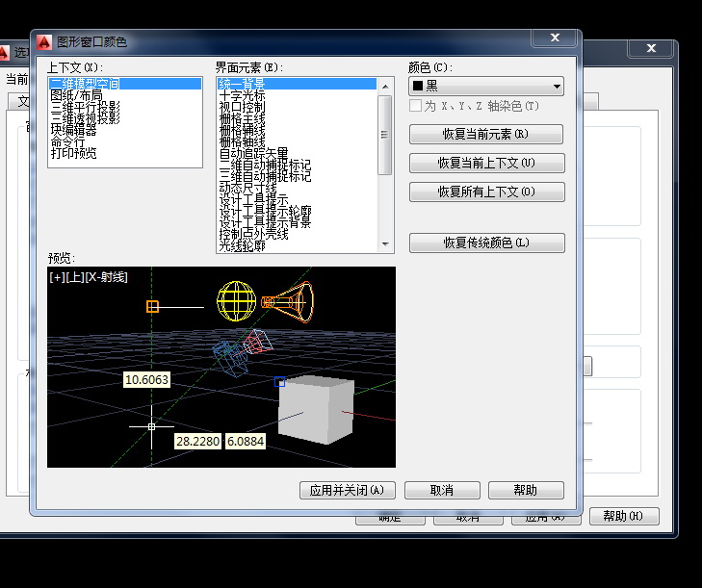
Task: Click 取消 in the 图形窗口颜色 dialog
Action: pos(442,490)
